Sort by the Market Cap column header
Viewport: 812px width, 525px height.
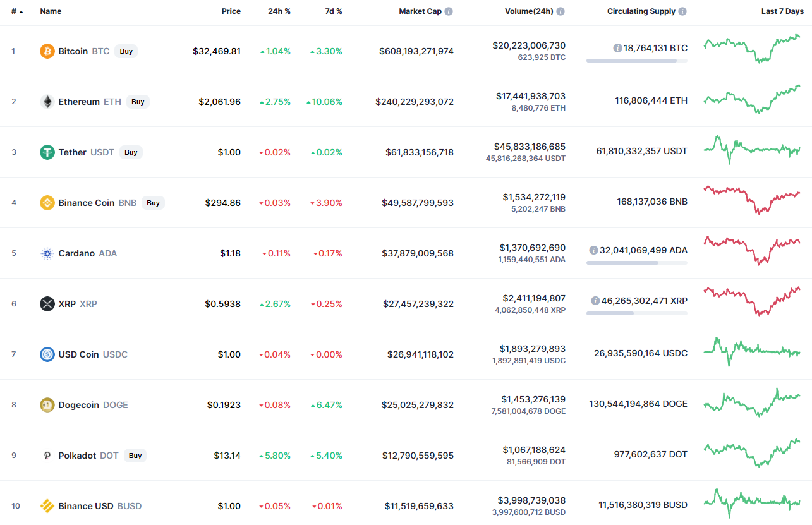pyautogui.click(x=420, y=11)
